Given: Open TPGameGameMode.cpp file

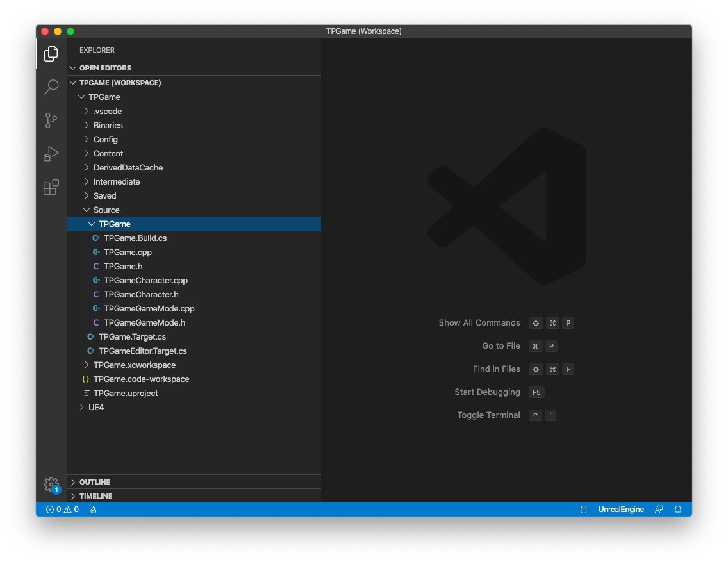Looking at the screenshot, I should 194,309.
